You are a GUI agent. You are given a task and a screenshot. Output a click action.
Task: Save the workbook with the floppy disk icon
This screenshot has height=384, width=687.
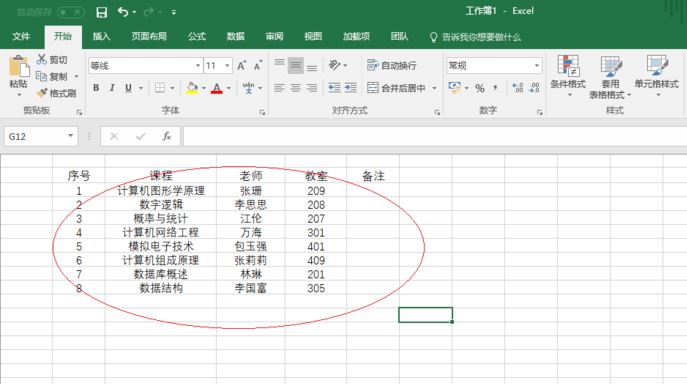102,12
